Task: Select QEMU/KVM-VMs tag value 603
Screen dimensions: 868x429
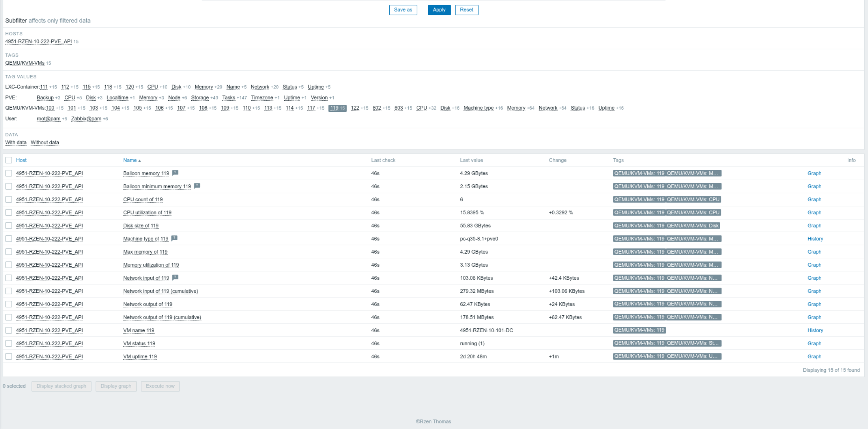Action: [x=399, y=108]
